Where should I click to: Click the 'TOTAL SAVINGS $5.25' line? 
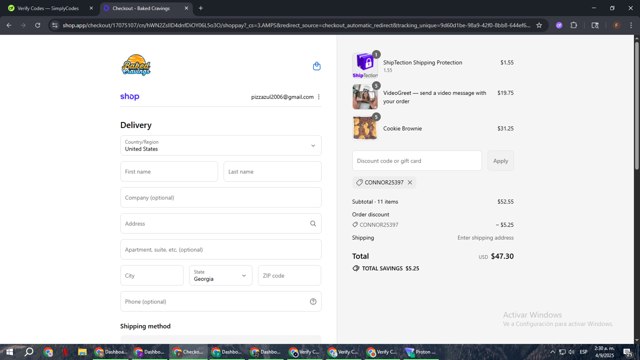[386, 268]
